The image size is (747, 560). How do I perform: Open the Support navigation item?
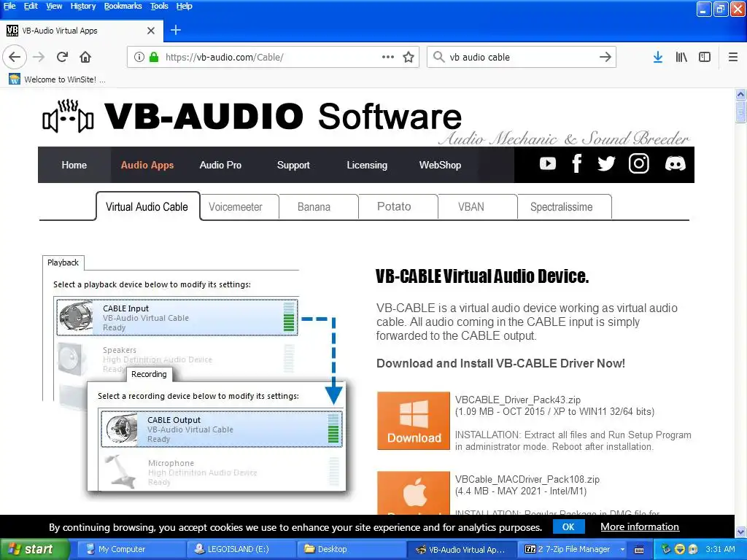pos(293,165)
